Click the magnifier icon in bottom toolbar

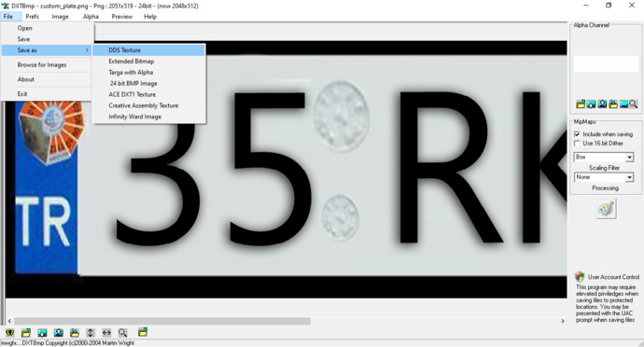122,333
